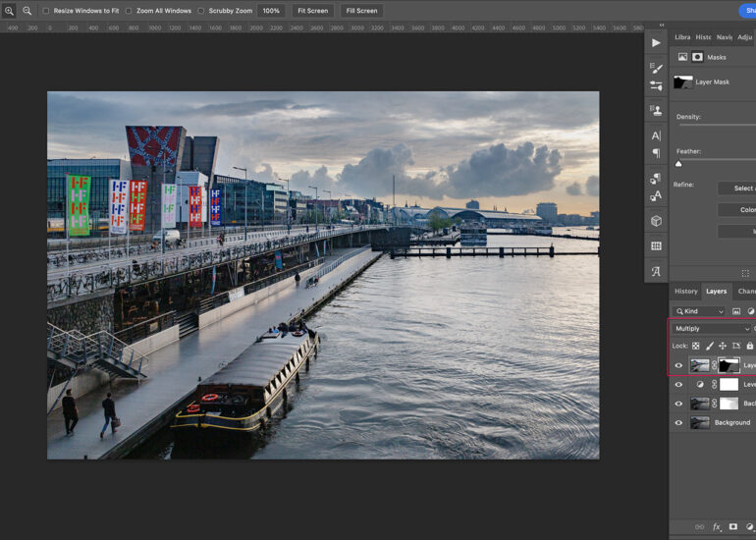
Task: Open the Brush Settings panel icon
Action: [x=656, y=69]
